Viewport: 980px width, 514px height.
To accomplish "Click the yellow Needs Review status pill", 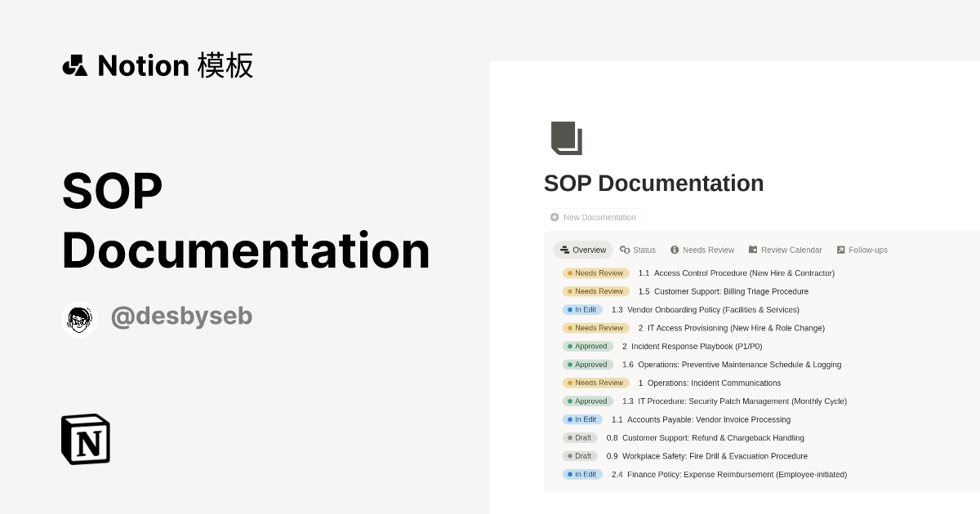I will point(595,273).
